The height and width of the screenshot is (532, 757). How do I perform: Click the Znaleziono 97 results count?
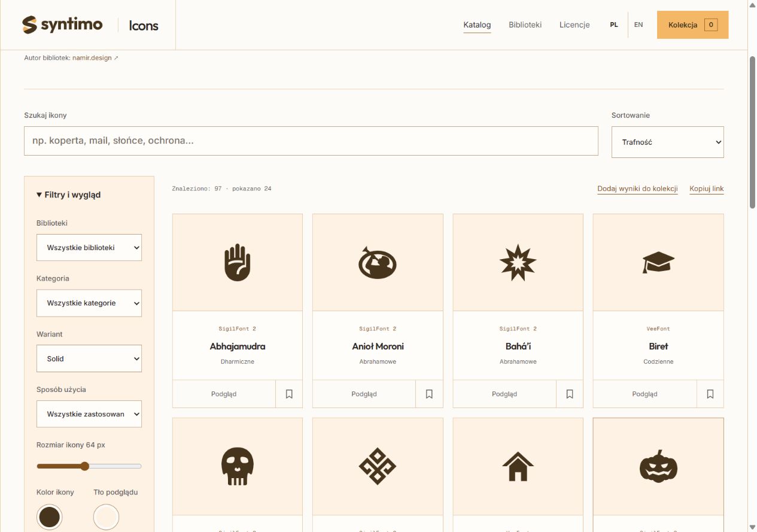click(x=221, y=189)
